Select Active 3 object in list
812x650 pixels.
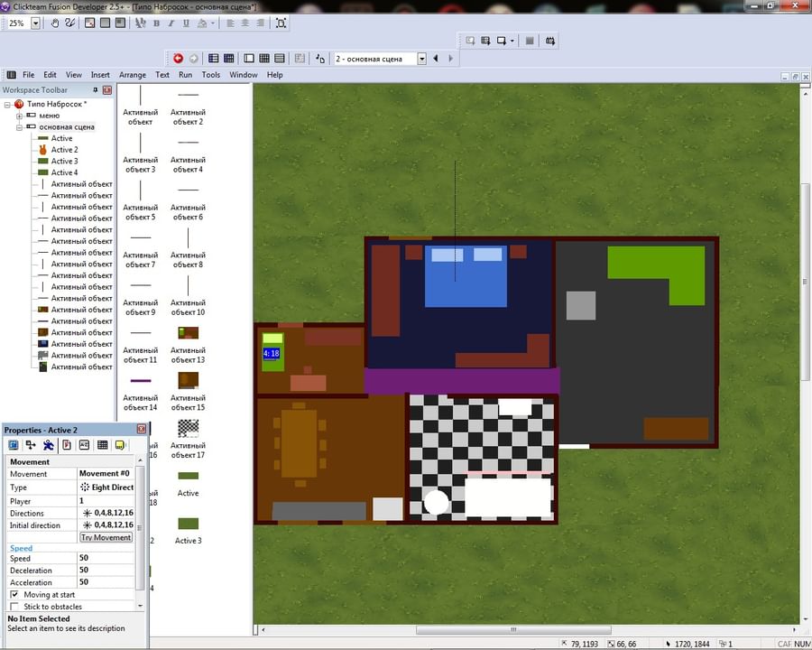coord(188,531)
